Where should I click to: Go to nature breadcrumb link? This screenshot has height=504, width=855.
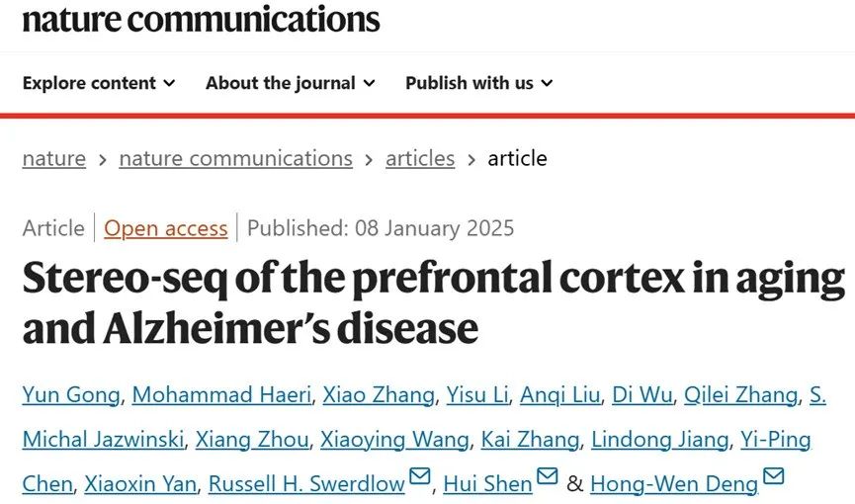(53, 158)
